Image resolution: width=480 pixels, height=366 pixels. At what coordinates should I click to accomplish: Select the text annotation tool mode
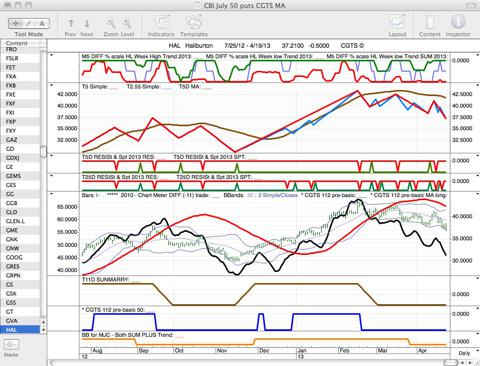click(42, 23)
